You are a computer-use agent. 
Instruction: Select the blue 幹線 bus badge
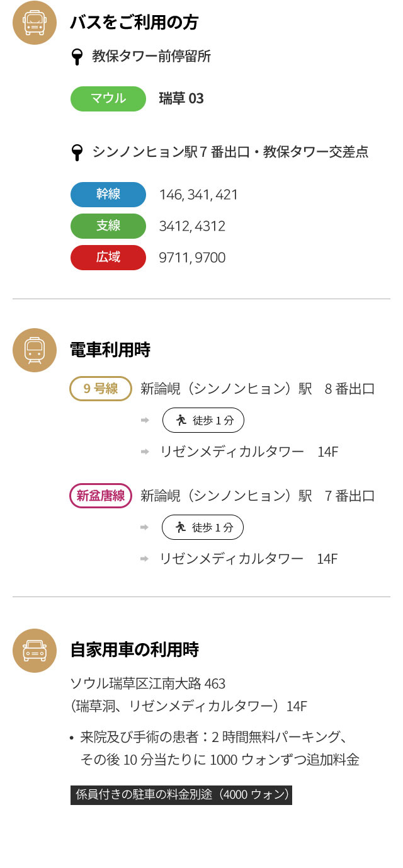[x=108, y=195]
